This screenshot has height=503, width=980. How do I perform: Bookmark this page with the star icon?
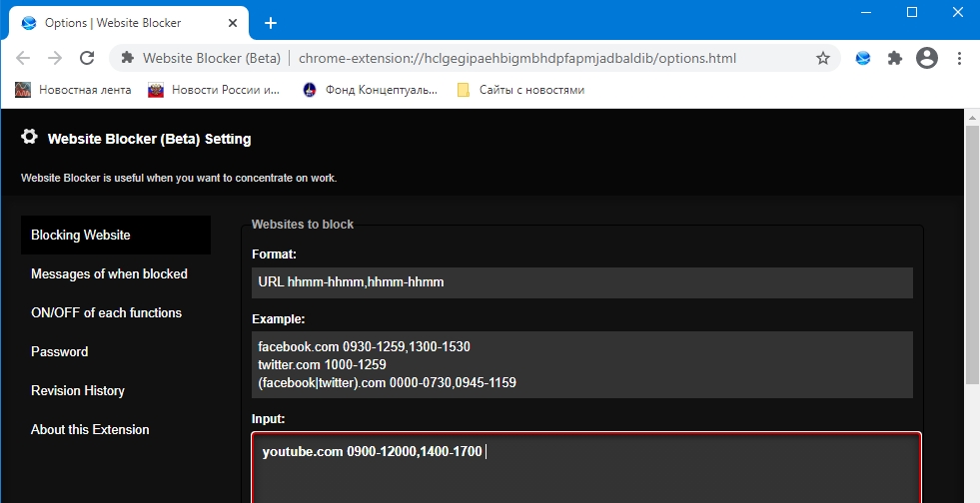pos(823,58)
